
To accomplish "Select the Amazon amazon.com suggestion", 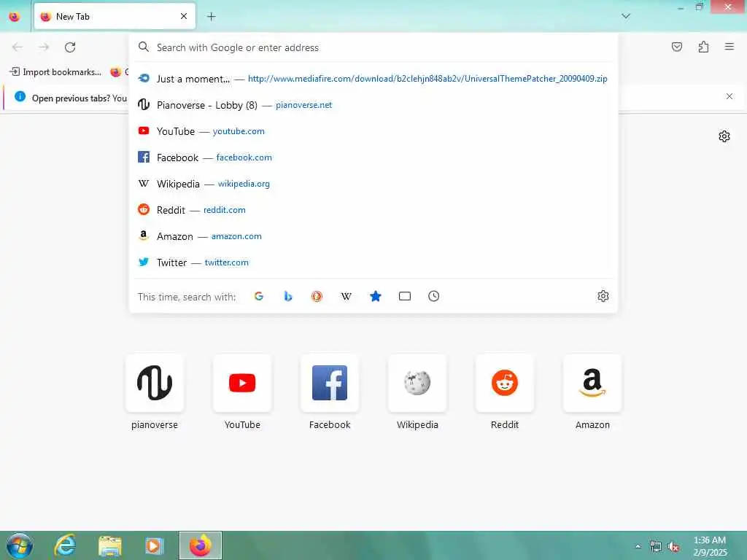I will coord(373,236).
